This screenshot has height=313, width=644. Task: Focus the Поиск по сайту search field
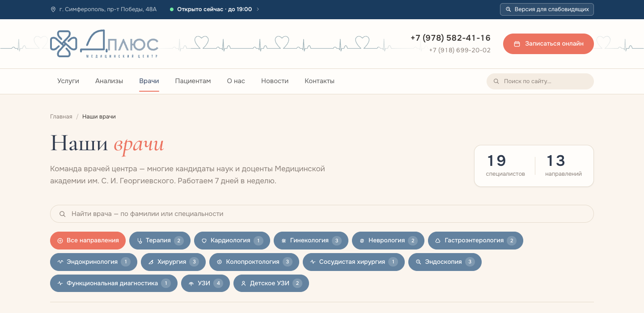(x=540, y=81)
